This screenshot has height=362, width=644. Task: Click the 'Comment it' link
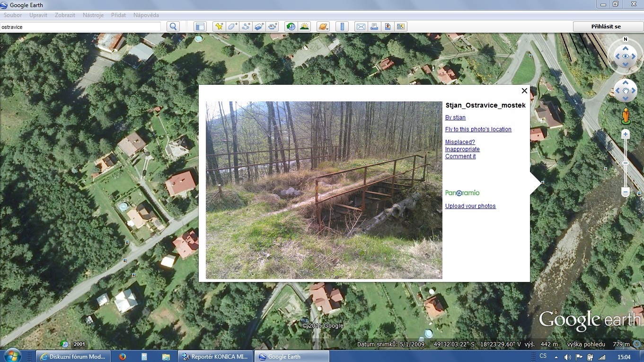tap(460, 156)
